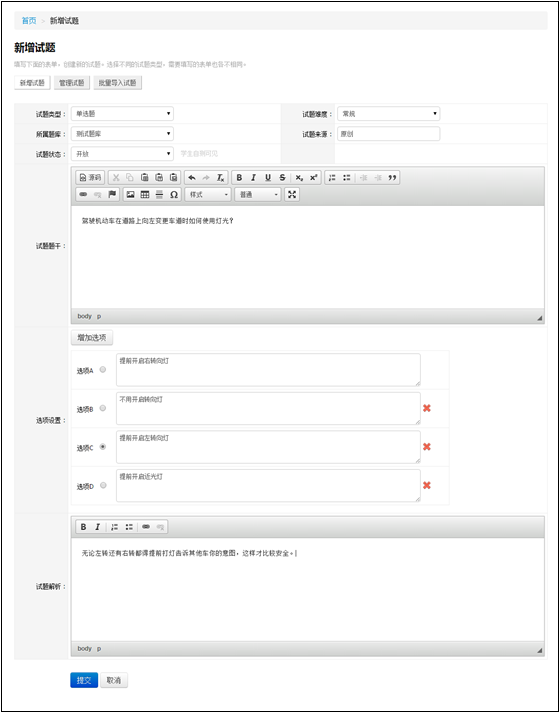Image resolution: width=560 pixels, height=714 pixels.
Task: Click the Underline icon in the stem editor
Action: pos(268,178)
